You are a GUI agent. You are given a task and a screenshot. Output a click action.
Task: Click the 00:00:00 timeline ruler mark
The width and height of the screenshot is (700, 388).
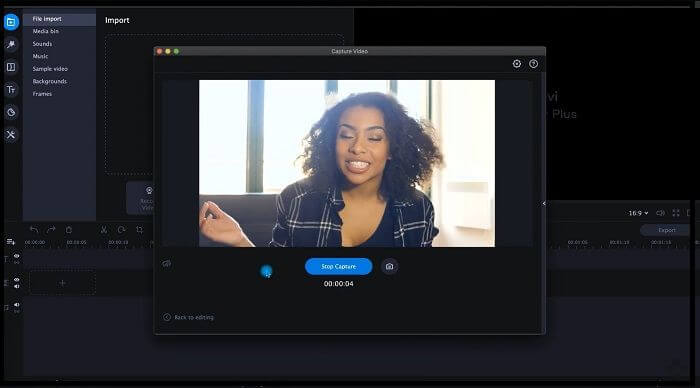click(35, 242)
